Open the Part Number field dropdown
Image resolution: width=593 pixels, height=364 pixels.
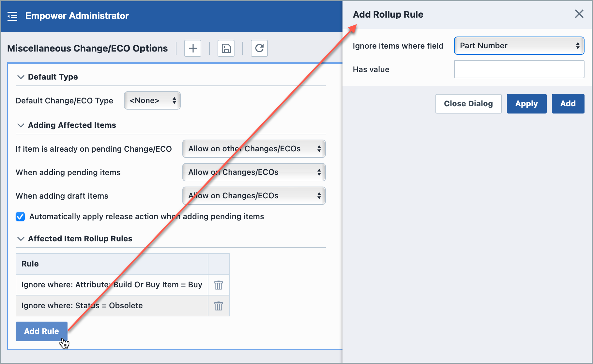519,46
